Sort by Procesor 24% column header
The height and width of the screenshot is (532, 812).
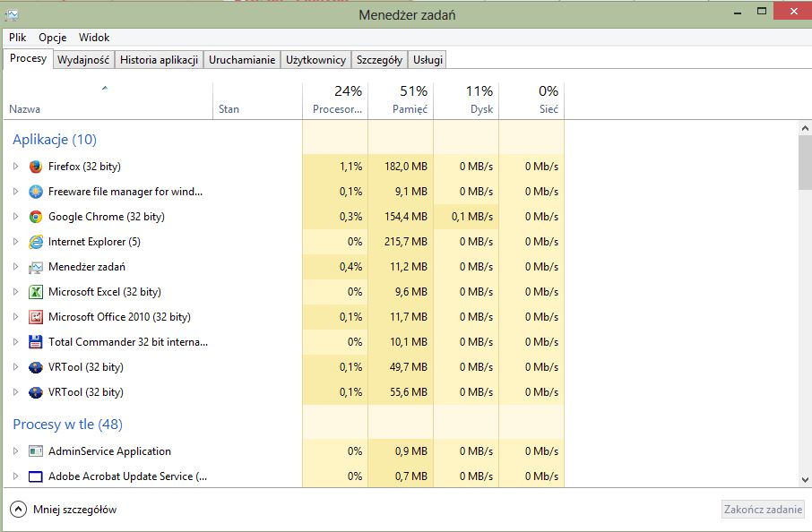(335, 101)
